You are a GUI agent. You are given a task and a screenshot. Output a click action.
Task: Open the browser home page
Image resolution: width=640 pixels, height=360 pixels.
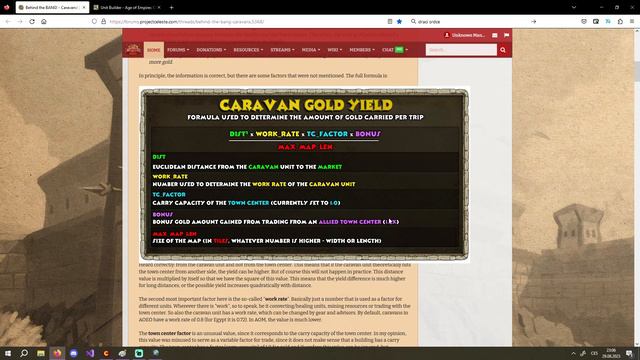(44, 21)
